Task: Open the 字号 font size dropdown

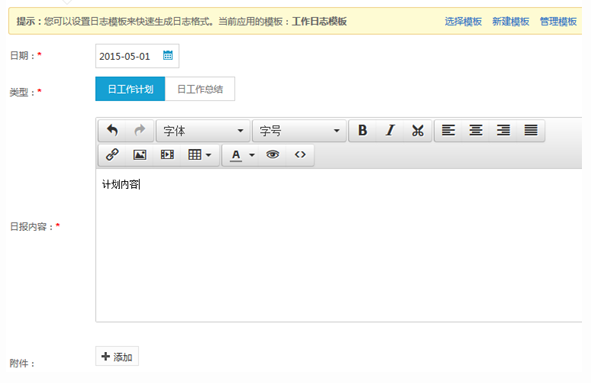Action: [299, 131]
